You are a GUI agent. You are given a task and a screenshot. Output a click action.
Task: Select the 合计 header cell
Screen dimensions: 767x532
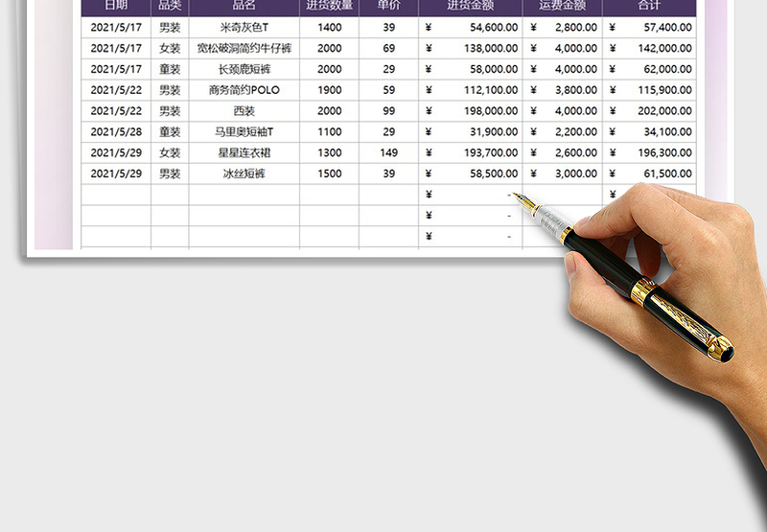tap(649, 6)
